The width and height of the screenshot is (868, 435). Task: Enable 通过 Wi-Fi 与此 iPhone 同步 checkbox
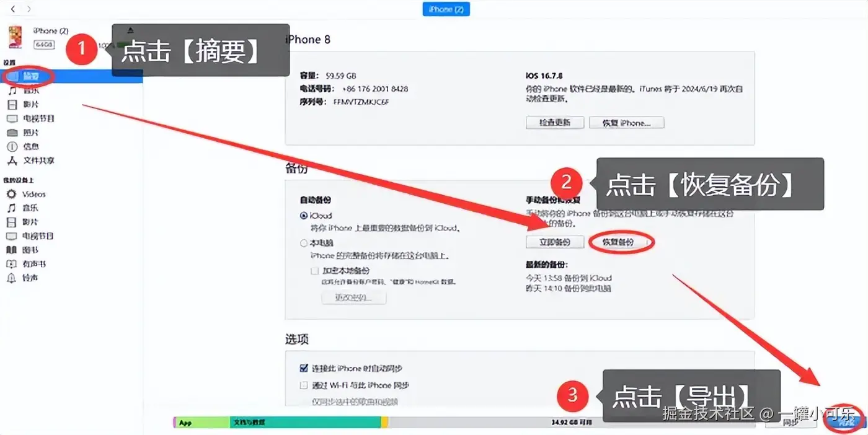[304, 385]
